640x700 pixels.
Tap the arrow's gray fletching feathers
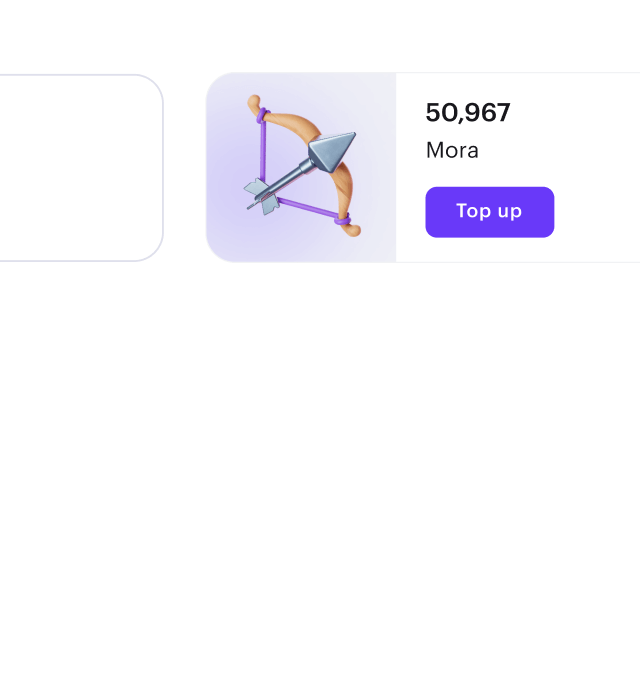(x=262, y=196)
